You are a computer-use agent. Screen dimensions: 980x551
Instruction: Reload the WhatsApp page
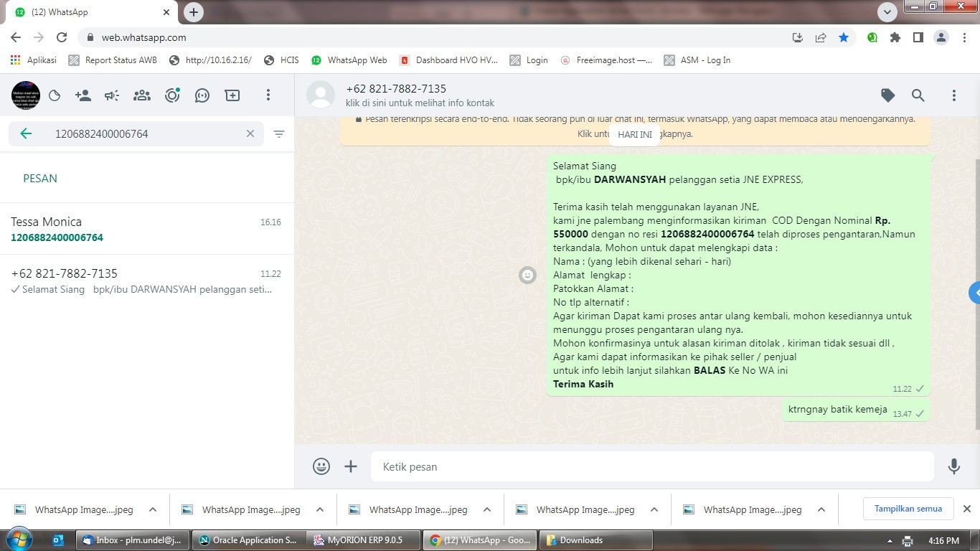pos(62,37)
